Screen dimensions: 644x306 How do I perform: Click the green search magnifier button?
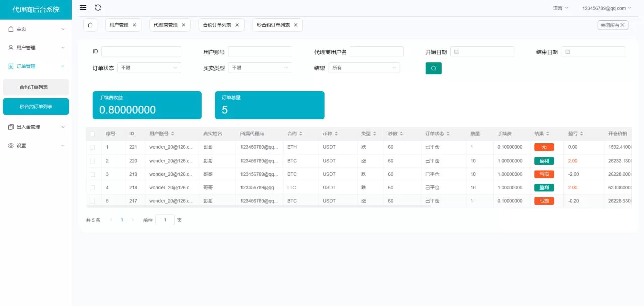[433, 68]
